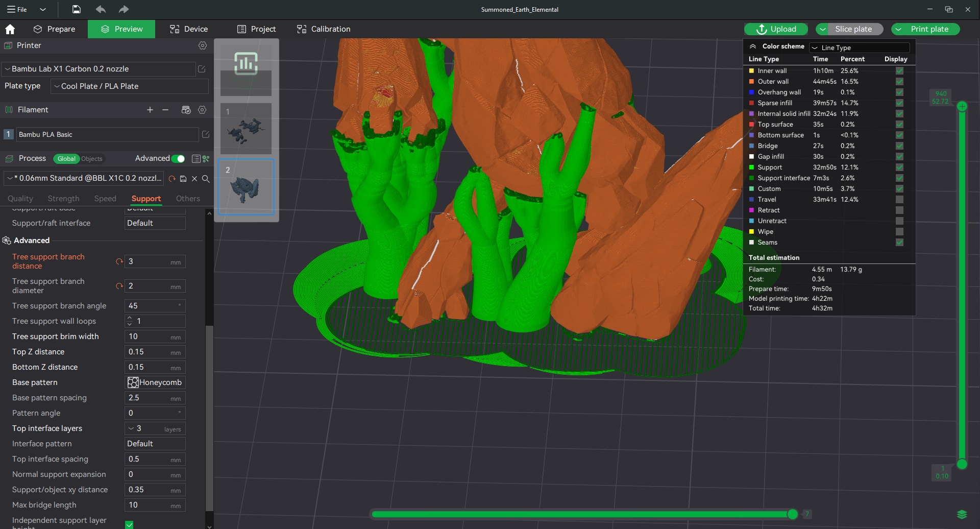980x529 pixels.
Task: Click the Save file icon
Action: click(x=76, y=9)
